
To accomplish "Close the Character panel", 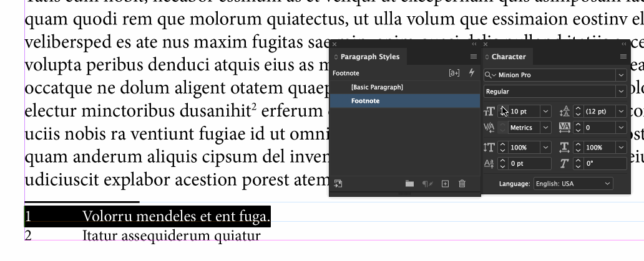I will (486, 44).
